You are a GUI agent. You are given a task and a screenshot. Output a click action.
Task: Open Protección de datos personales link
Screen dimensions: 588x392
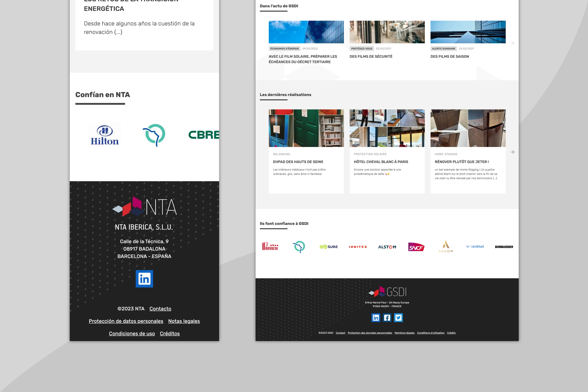[x=126, y=321]
